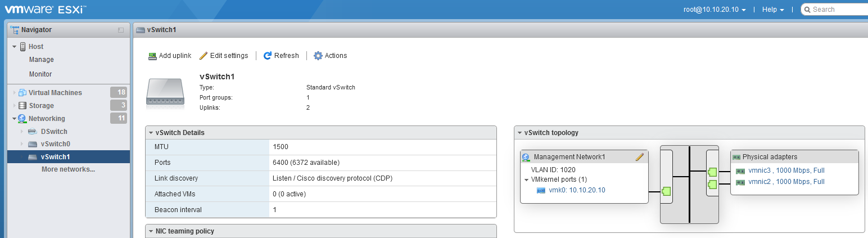Edit Management Network1 via pencil icon

pos(639,157)
